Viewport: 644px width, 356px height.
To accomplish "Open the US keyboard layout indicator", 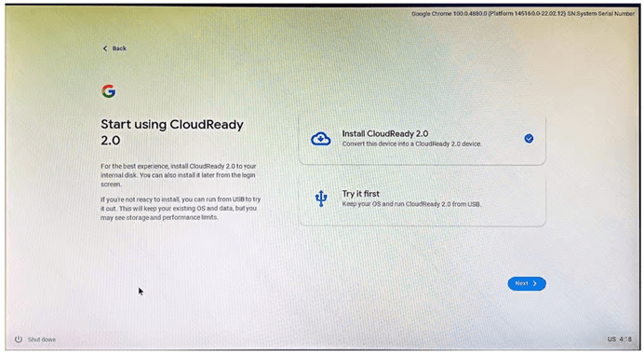I will [x=611, y=339].
